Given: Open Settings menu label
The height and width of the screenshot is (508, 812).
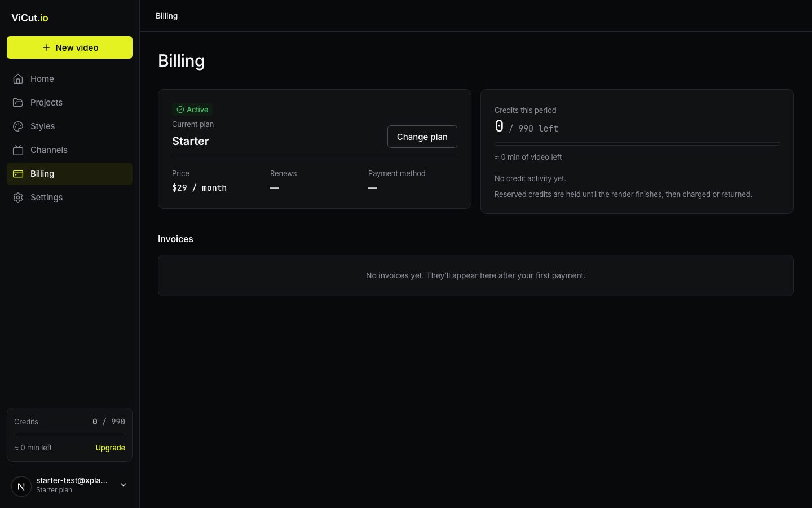Looking at the screenshot, I should pos(46,198).
